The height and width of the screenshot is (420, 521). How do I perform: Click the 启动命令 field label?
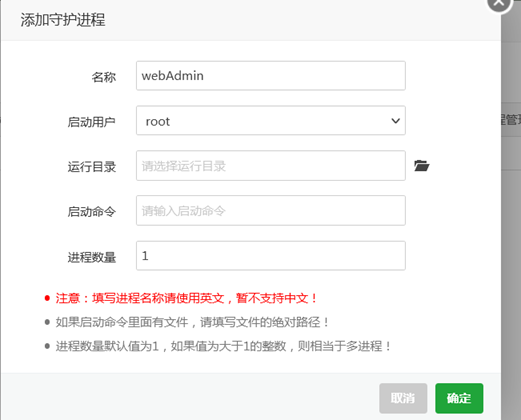click(92, 212)
